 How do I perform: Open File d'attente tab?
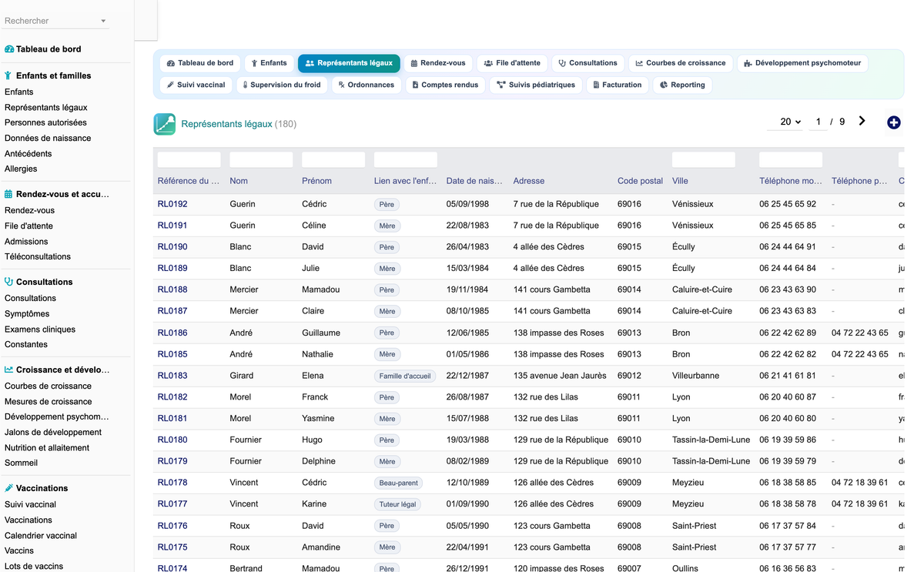[512, 63]
